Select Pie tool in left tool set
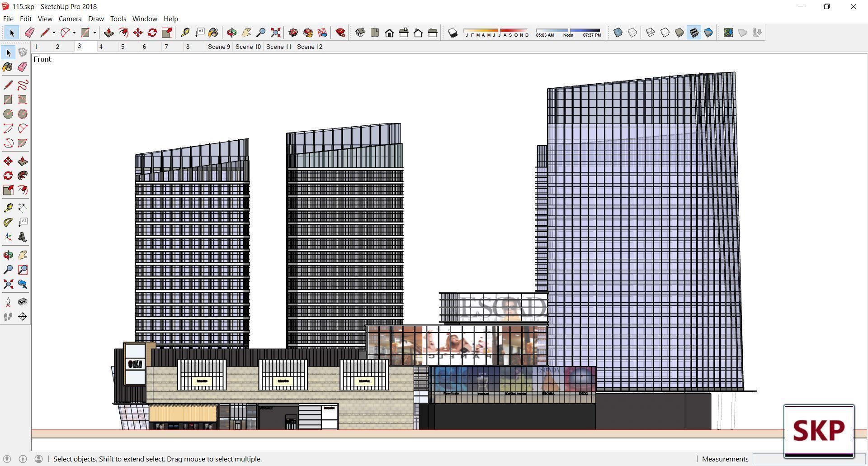The image size is (868, 466). pyautogui.click(x=23, y=143)
